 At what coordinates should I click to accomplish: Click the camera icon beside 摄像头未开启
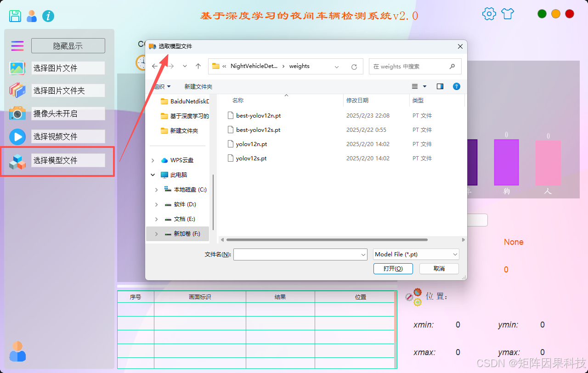tap(17, 113)
